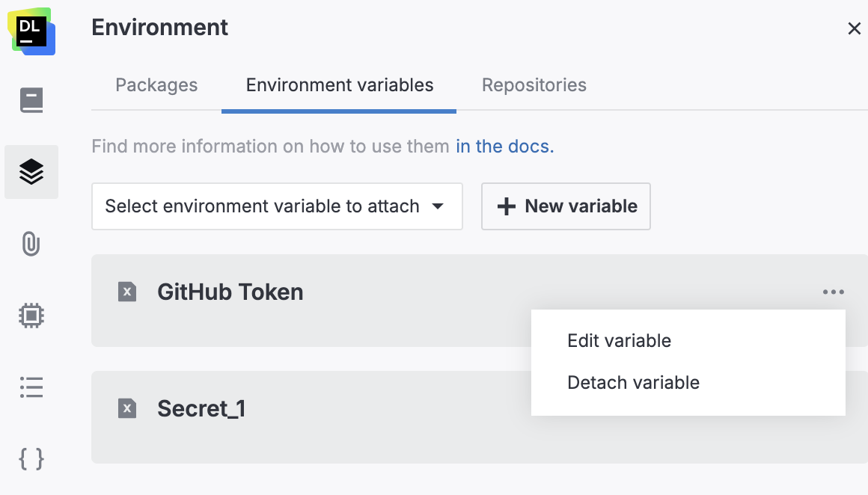Open the Variables viewer braces icon
The width and height of the screenshot is (868, 495).
31,459
